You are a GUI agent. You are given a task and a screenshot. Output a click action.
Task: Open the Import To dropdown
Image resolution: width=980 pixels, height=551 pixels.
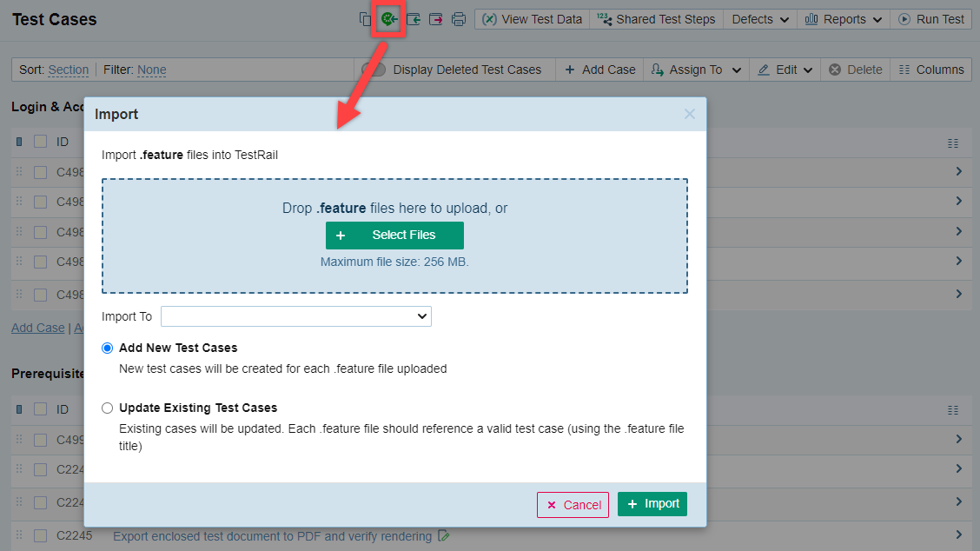tap(295, 316)
